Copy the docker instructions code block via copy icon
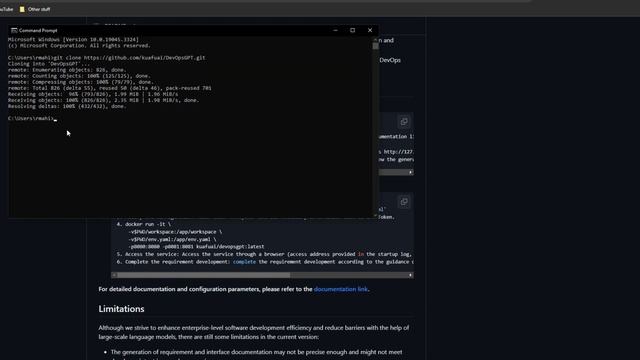The height and width of the screenshot is (360, 640). coord(404,202)
